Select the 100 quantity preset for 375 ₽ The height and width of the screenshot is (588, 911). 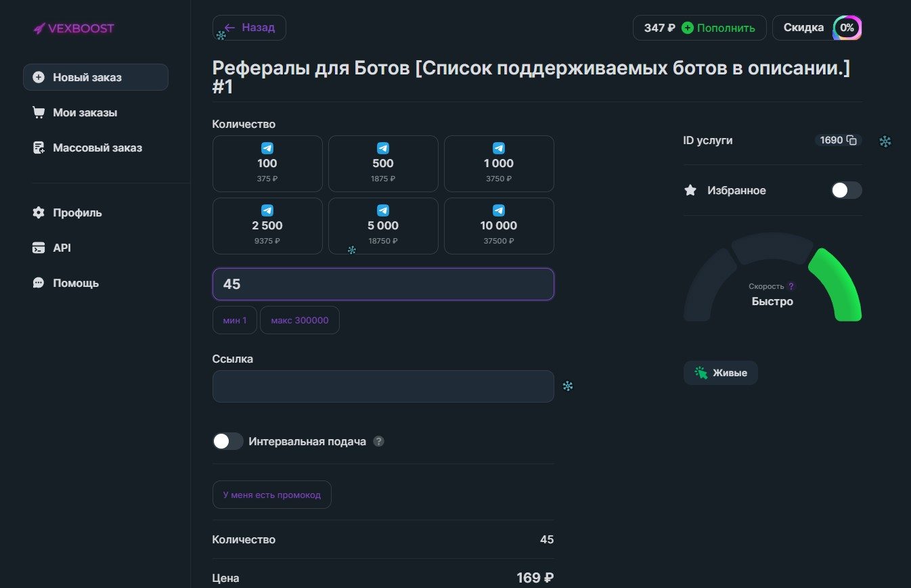(267, 164)
